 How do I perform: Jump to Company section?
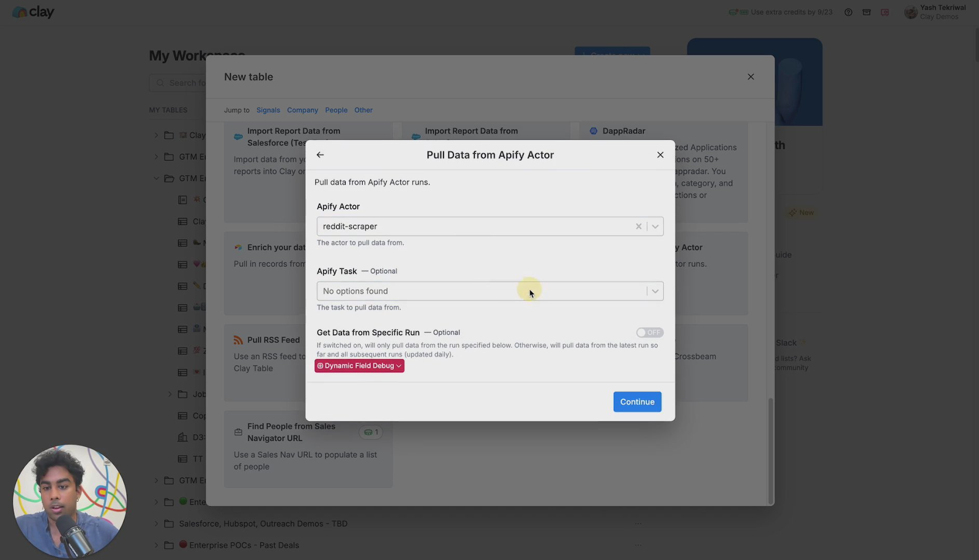tap(302, 110)
